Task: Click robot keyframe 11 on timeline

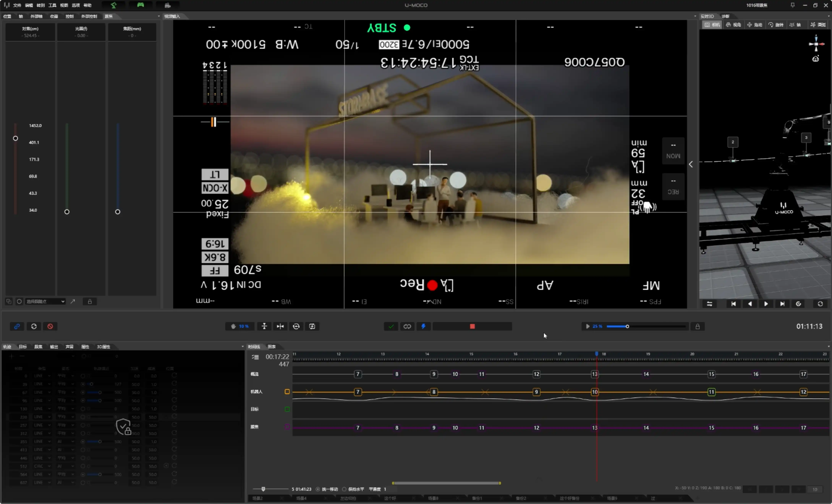Action: click(711, 392)
